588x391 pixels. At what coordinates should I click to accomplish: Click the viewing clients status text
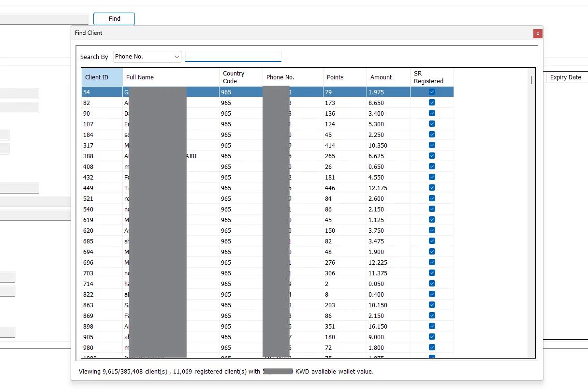[226, 372]
